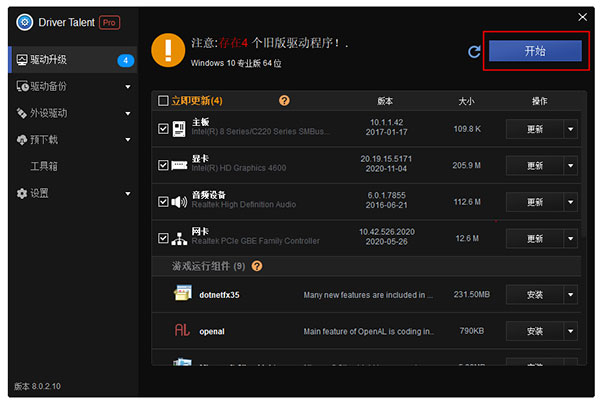The image size is (600, 404).
Task: Open the 工具箱 sidebar item
Action: 44,166
